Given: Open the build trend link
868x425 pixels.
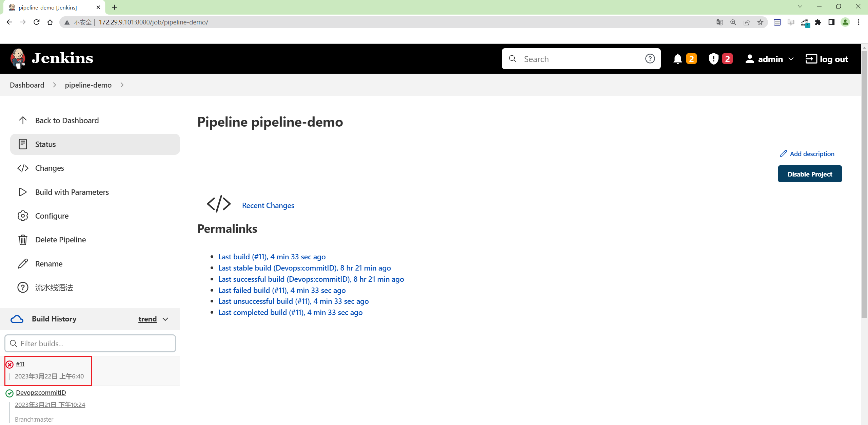Looking at the screenshot, I should tap(147, 319).
